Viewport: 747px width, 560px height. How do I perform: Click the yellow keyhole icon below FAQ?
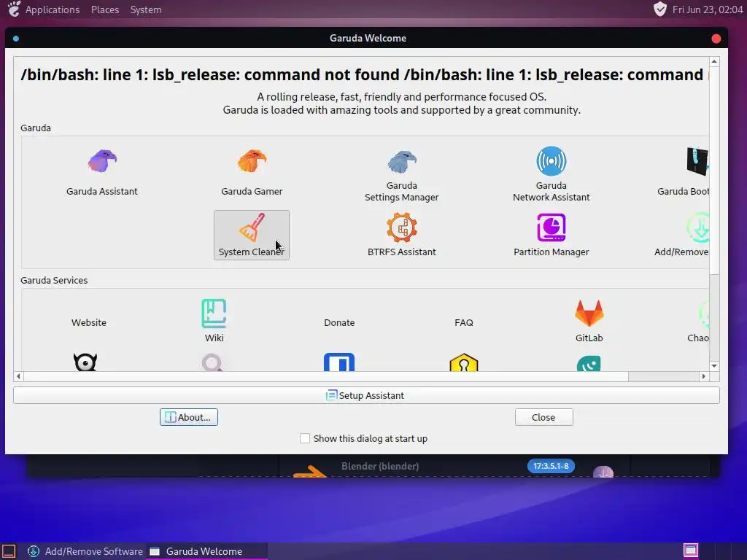[x=463, y=362]
